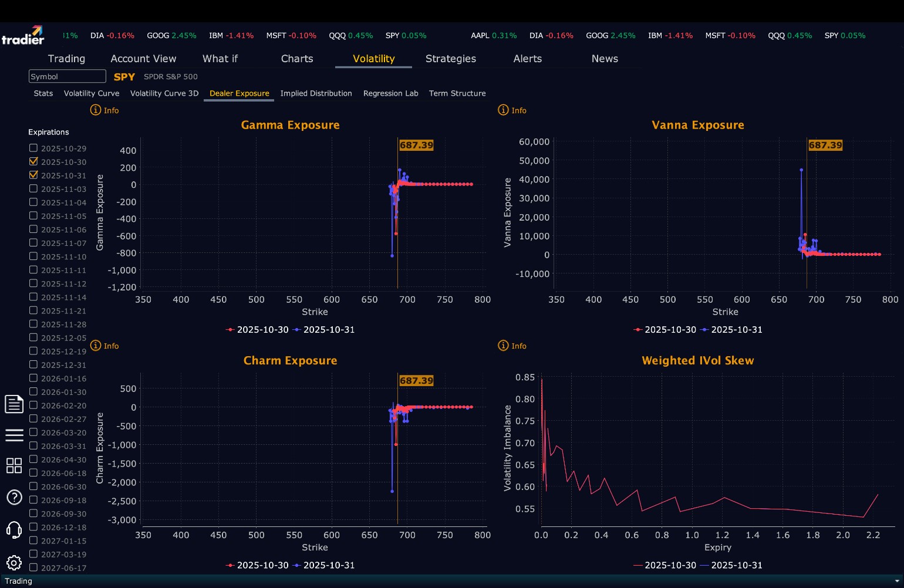Screen dimensions: 904x588
Task: Click 687.39 price marker on Charm chart
Action: coord(416,380)
